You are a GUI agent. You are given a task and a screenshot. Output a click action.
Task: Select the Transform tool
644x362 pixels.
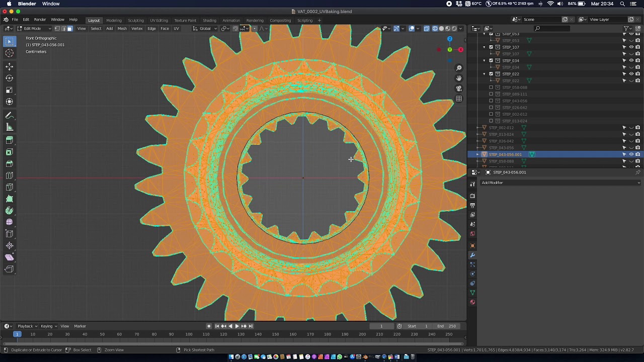pos(10,101)
